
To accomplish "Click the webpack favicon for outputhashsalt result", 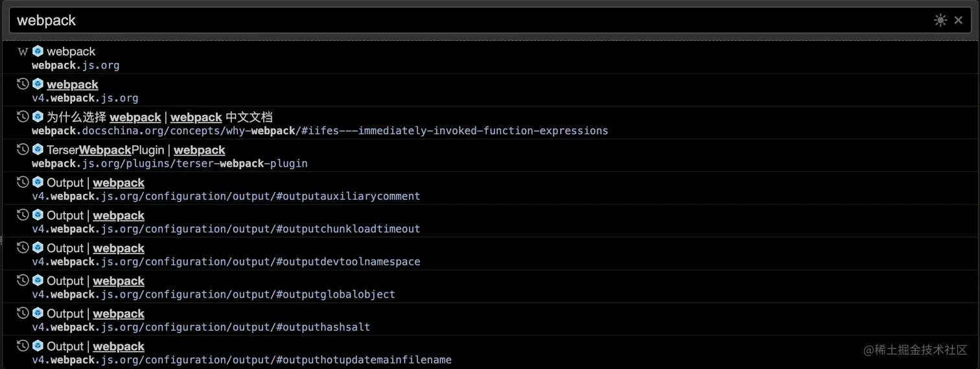I will pyautogui.click(x=38, y=313).
